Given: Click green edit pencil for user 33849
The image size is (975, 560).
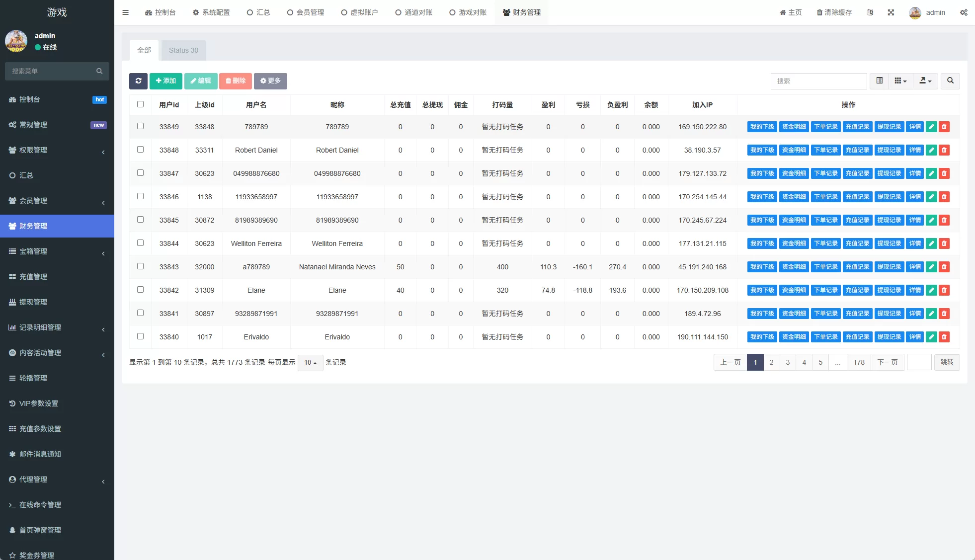Looking at the screenshot, I should tap(931, 127).
